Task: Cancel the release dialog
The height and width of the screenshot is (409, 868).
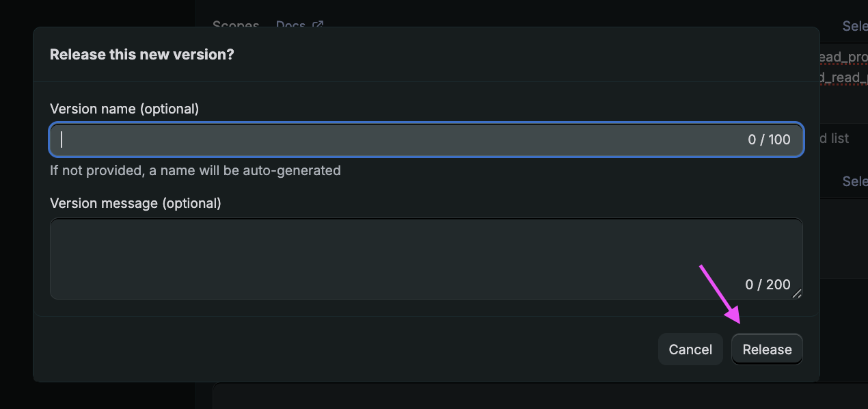Action: [x=690, y=349]
